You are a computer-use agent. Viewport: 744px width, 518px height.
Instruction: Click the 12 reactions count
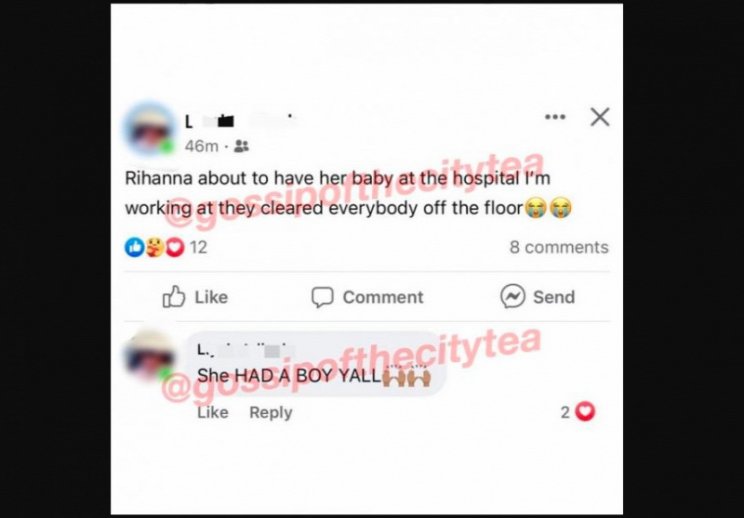coord(198,248)
